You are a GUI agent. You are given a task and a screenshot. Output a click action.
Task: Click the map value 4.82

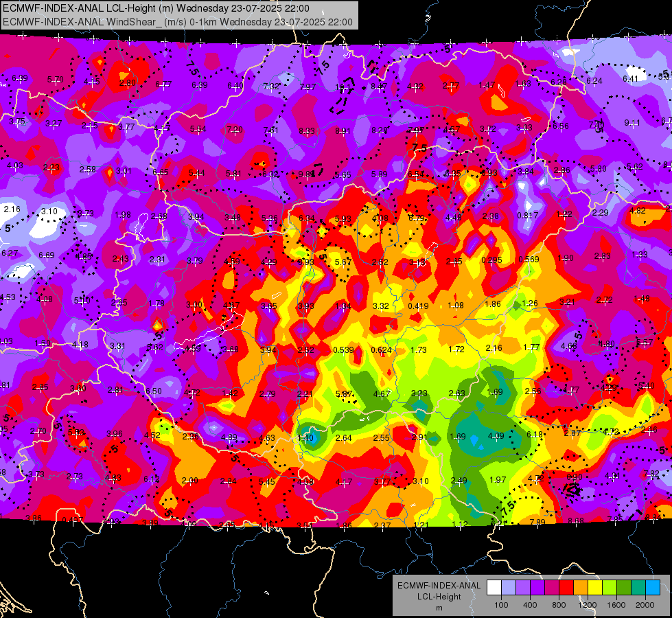point(637,211)
